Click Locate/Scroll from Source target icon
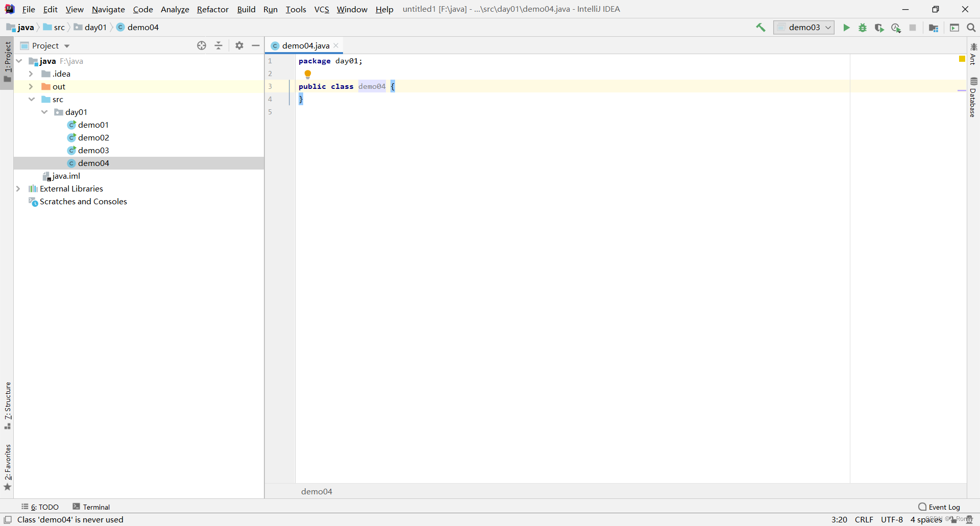 point(202,45)
